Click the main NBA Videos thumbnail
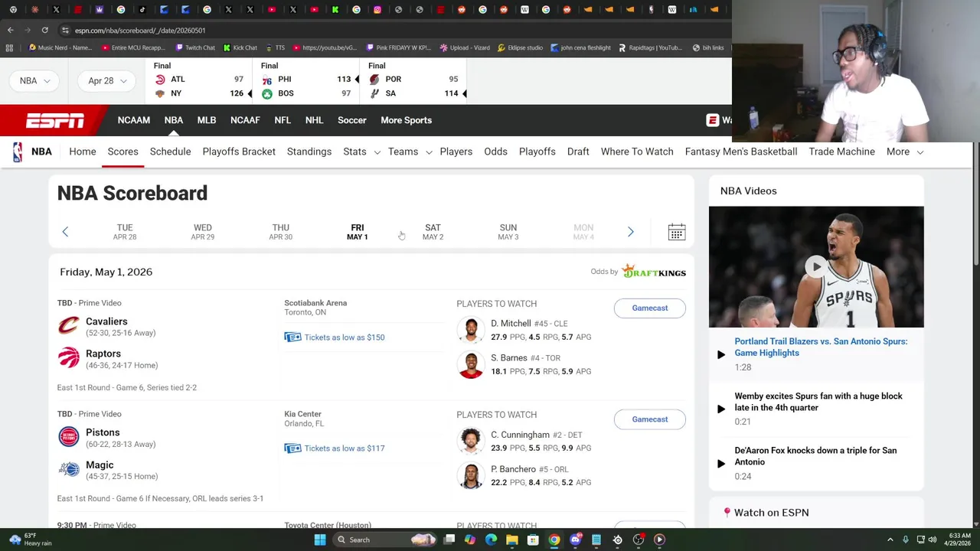The width and height of the screenshot is (980, 551). (816, 267)
